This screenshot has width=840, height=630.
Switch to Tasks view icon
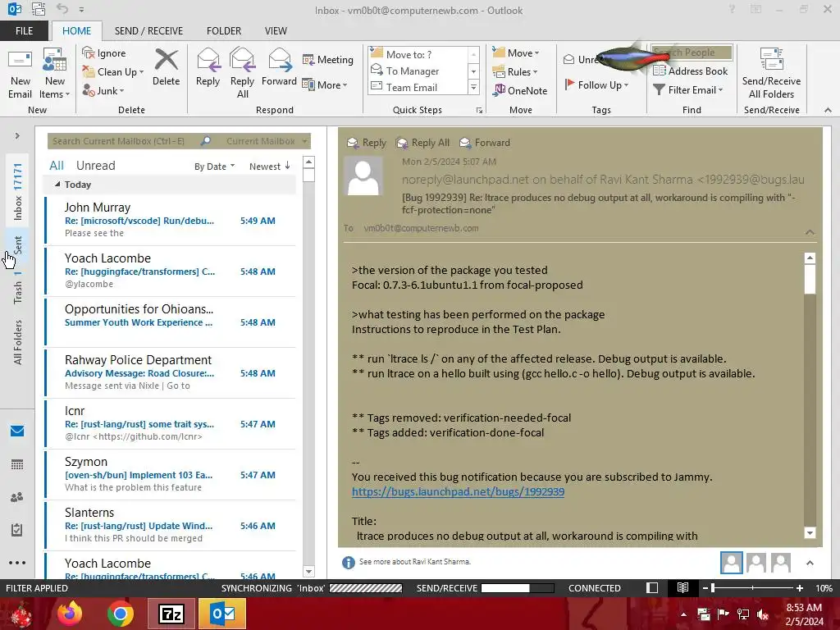17,530
